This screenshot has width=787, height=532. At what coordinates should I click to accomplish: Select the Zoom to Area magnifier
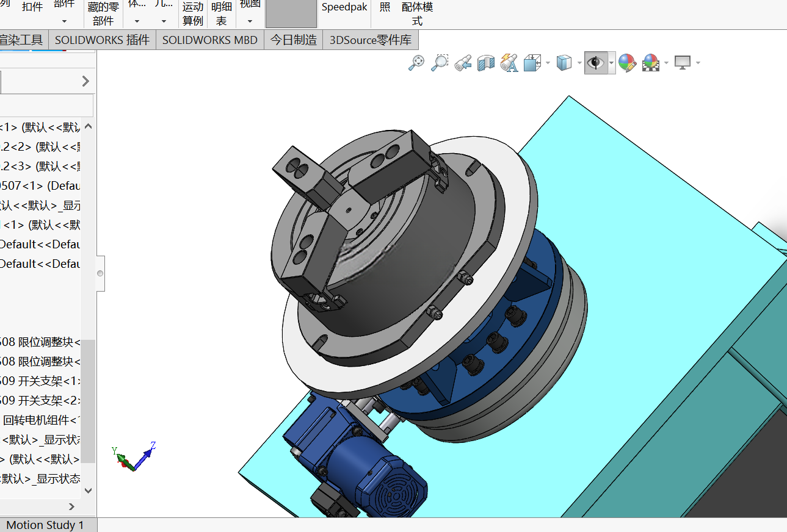[x=440, y=63]
